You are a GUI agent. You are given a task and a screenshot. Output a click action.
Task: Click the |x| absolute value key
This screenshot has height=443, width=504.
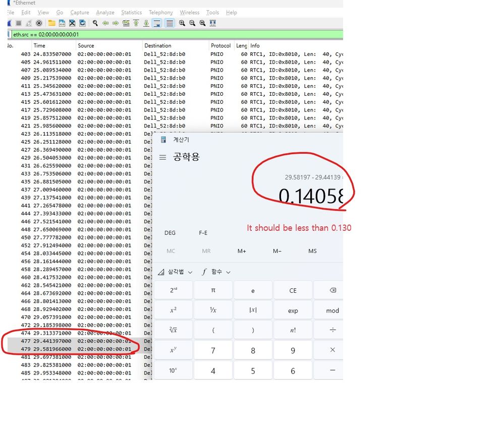coord(253,310)
